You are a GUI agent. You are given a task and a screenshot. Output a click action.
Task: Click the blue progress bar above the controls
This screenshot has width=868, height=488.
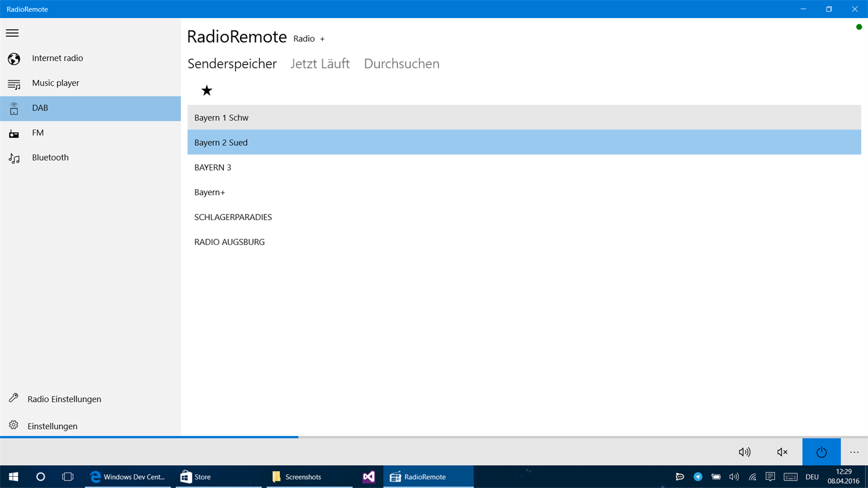tap(149, 437)
